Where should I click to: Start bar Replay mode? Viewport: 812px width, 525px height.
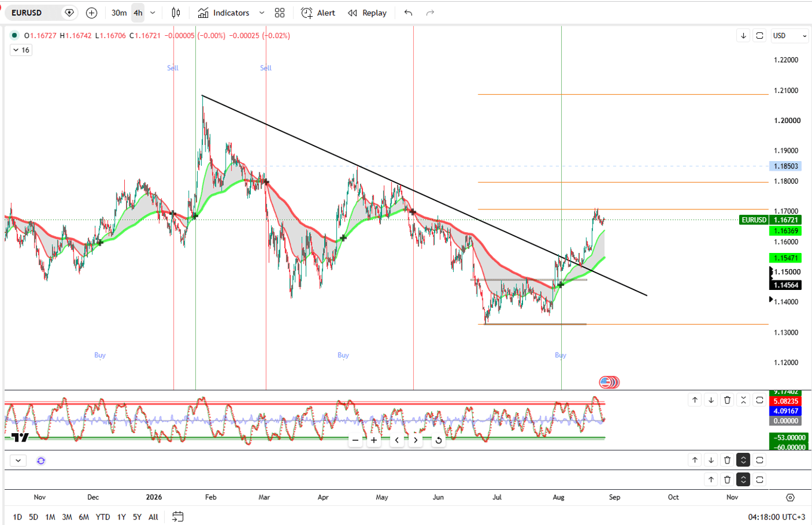(x=367, y=13)
